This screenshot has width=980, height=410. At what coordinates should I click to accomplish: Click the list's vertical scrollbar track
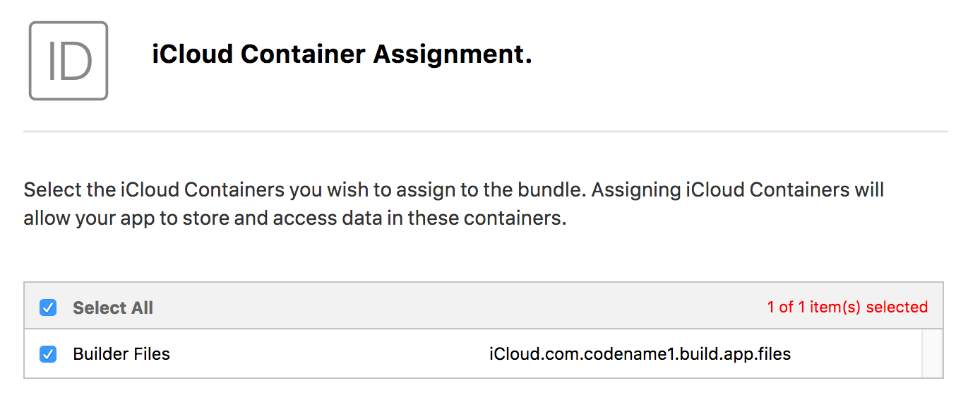click(x=932, y=353)
